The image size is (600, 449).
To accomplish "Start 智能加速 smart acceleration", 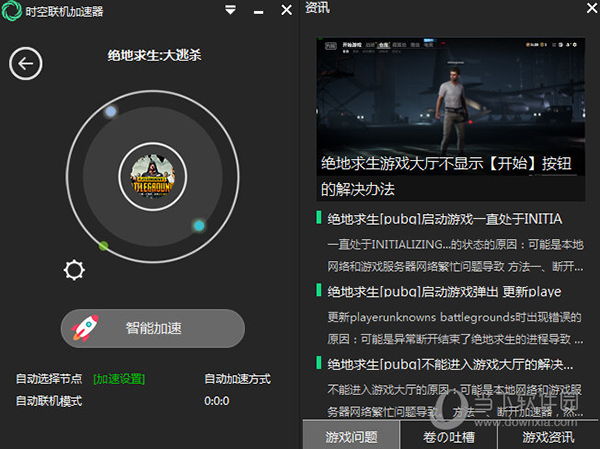I will click(153, 328).
